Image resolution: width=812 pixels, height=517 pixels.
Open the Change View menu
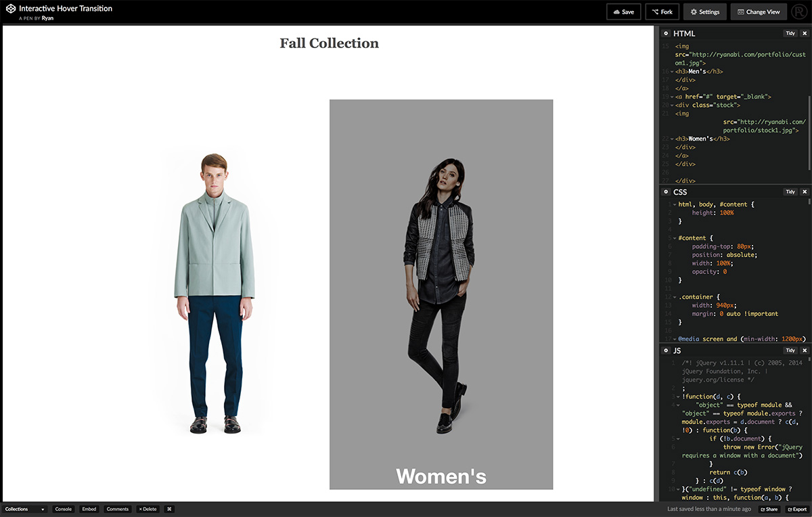pos(759,12)
